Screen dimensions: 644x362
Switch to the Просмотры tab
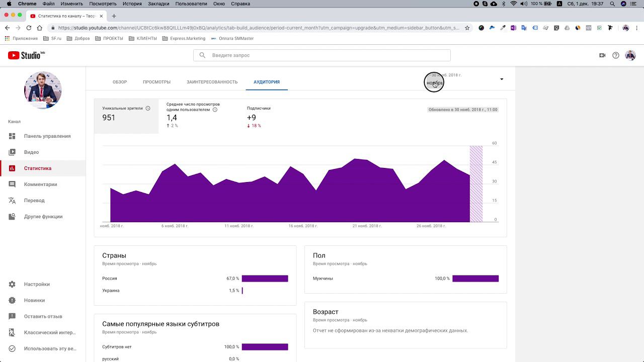156,82
